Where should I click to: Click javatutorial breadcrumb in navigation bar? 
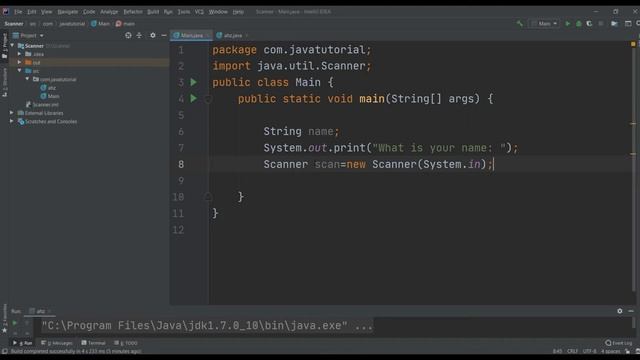click(x=72, y=24)
